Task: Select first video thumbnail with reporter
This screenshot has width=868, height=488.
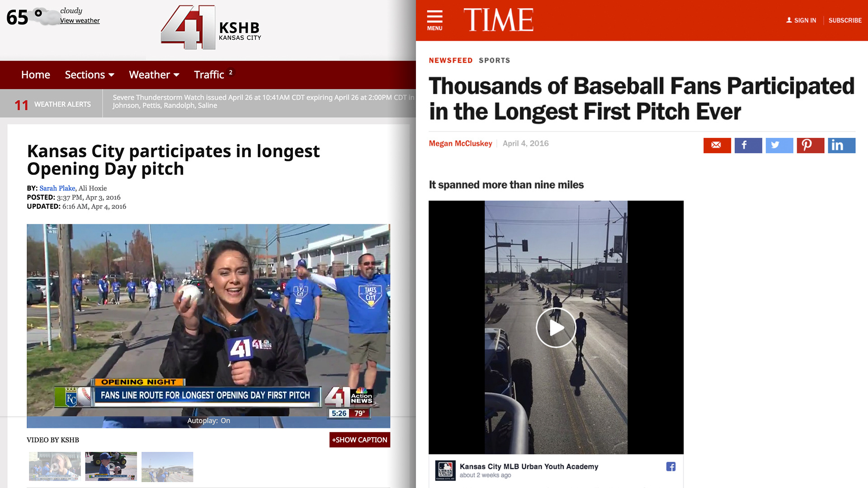Action: (x=55, y=467)
